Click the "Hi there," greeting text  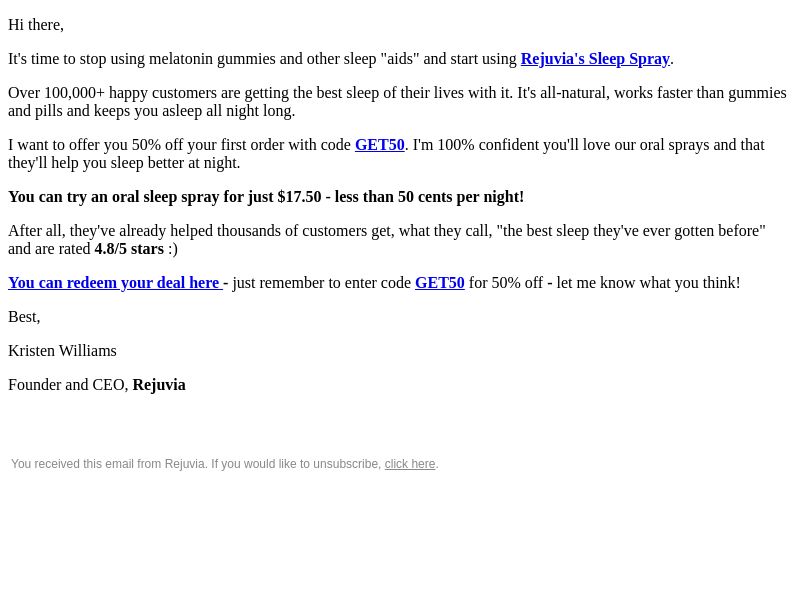click(x=36, y=25)
